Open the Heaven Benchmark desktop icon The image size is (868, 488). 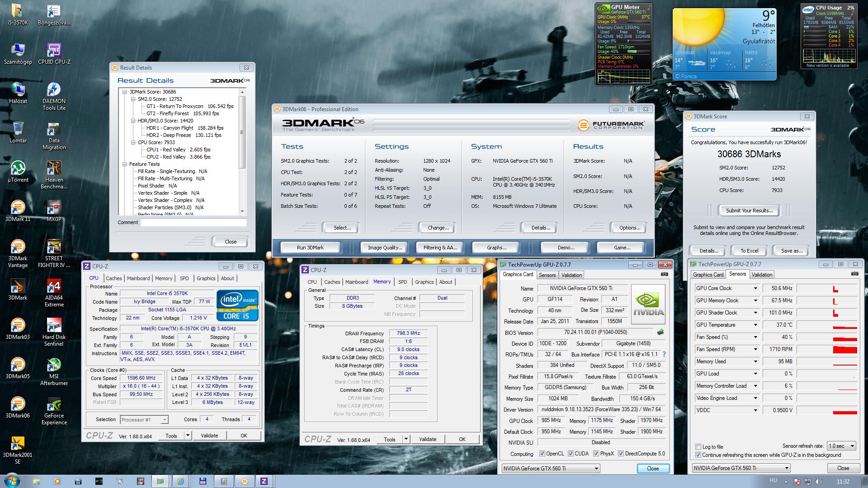point(54,175)
